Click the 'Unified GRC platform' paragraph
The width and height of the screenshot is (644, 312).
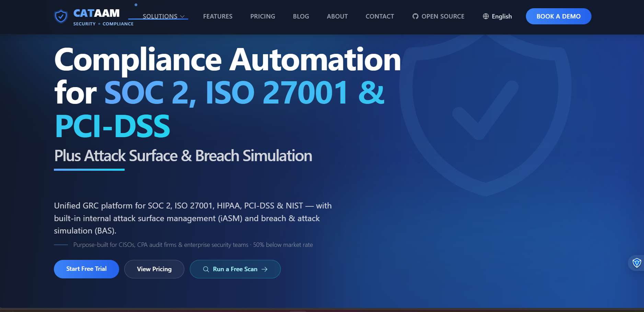tap(193, 218)
